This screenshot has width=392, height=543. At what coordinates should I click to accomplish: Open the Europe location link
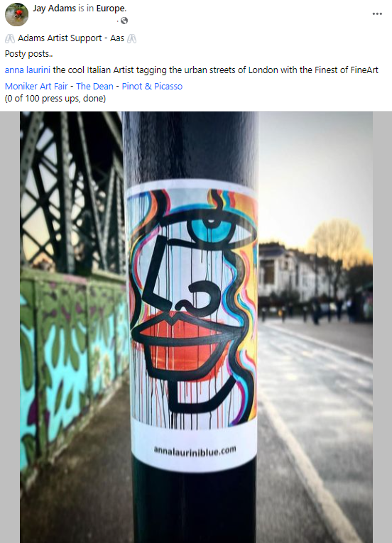coord(111,9)
